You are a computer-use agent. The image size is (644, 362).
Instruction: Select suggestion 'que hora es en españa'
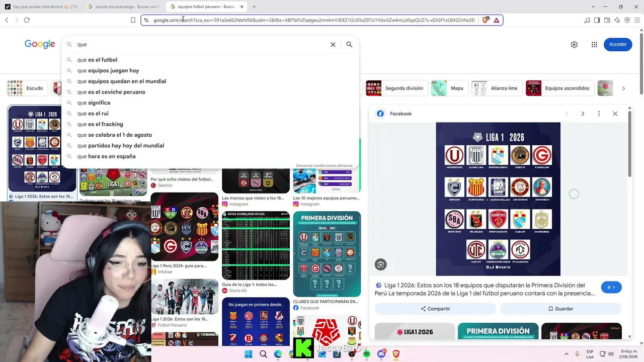pos(210,156)
